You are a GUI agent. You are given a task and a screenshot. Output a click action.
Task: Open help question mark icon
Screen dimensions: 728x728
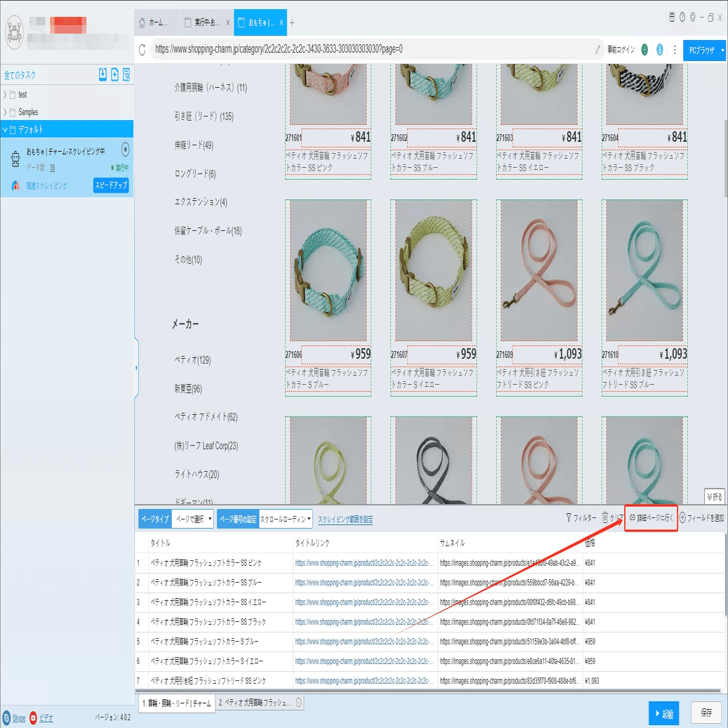pos(682,17)
